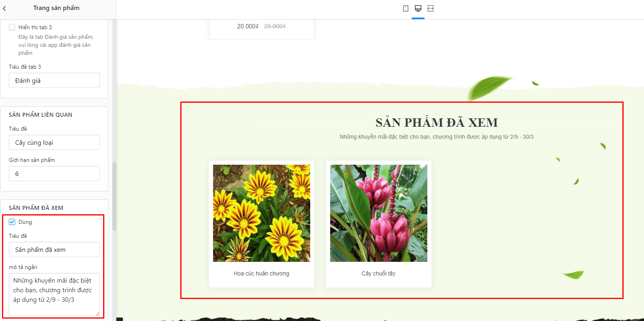Click the 'SẢN PHẨM ĐÃ XEM' preview heading
This screenshot has width=644, height=321.
tap(437, 122)
